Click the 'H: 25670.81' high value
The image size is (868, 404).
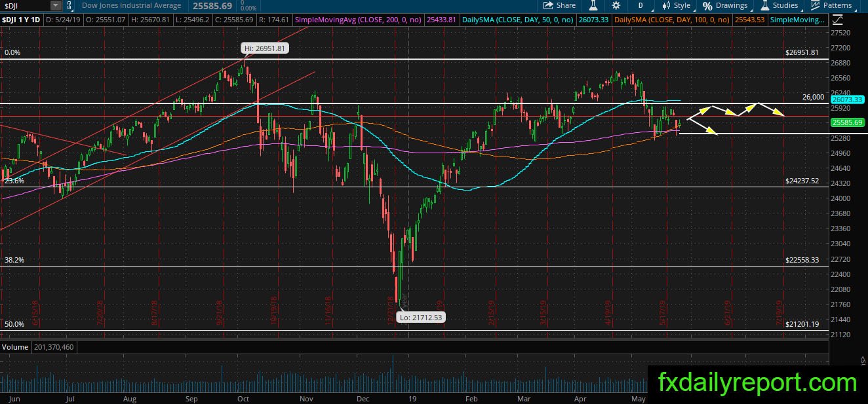(151, 20)
